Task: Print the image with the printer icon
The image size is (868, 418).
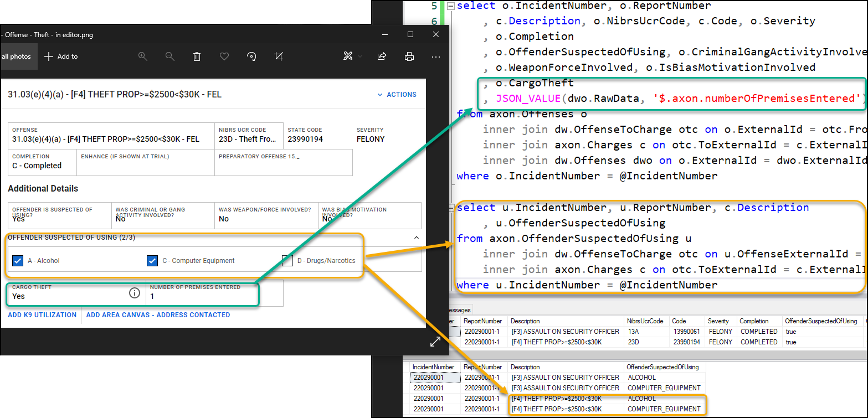Action: click(409, 56)
